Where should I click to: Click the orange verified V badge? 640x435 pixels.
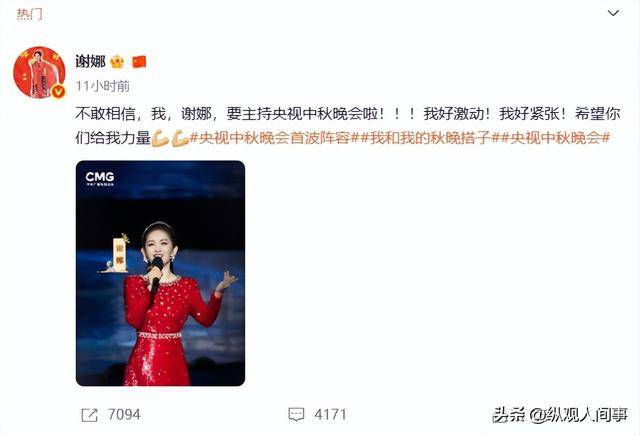pyautogui.click(x=58, y=92)
